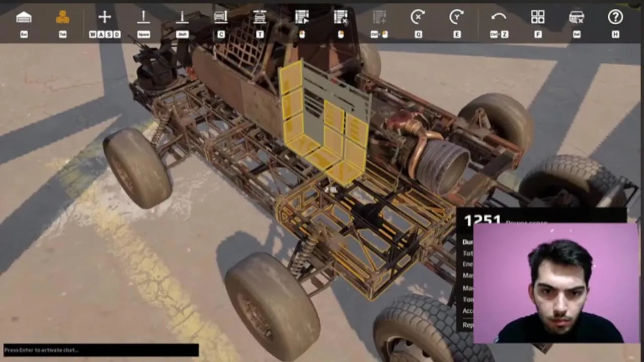Screen dimensions: 644x362
Task: Click the vehicle icon labeled T
Action: (260, 18)
